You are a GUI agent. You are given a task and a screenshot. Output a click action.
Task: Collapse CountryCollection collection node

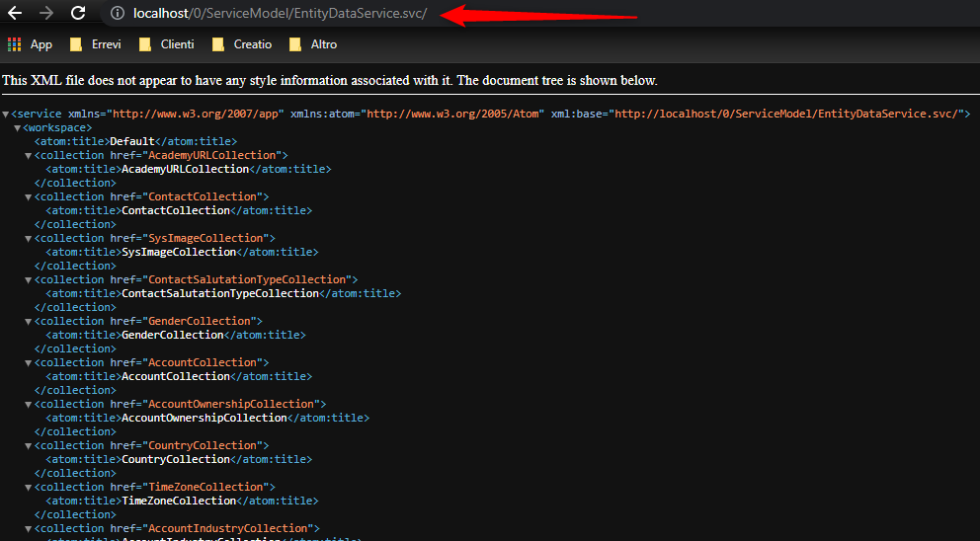point(29,446)
